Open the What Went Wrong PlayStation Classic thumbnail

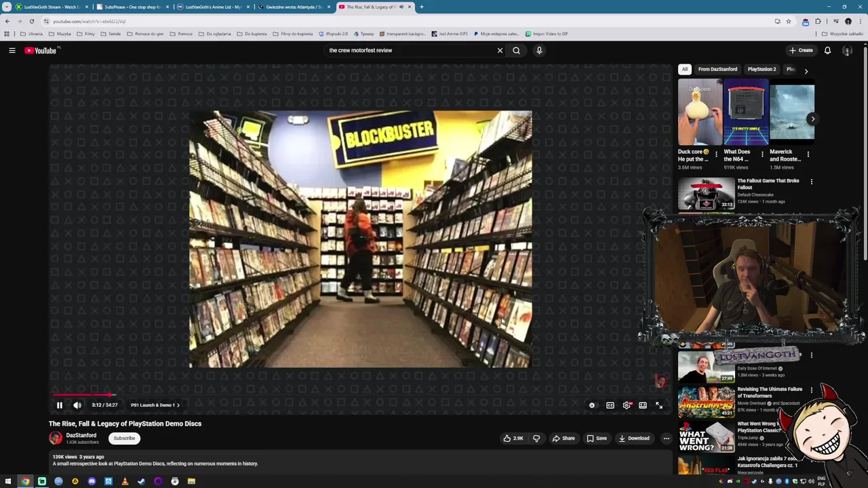[x=706, y=436]
